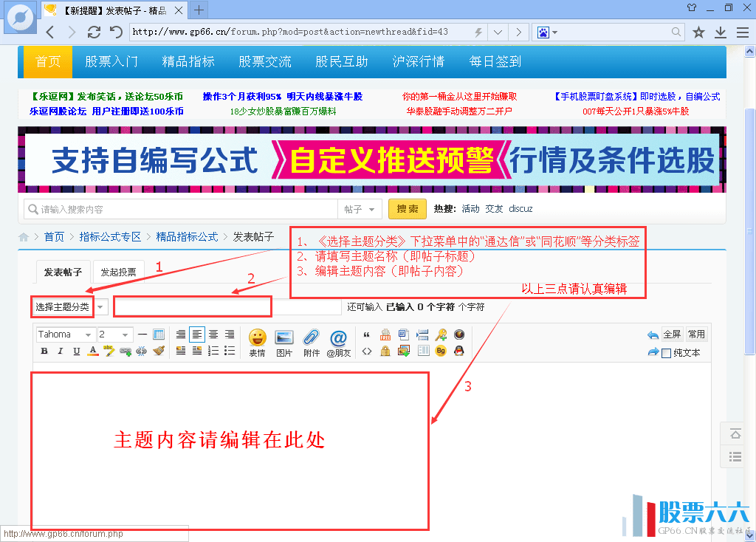Insert a code block with the <> icon
Screen dimensions: 756x542
[366, 351]
